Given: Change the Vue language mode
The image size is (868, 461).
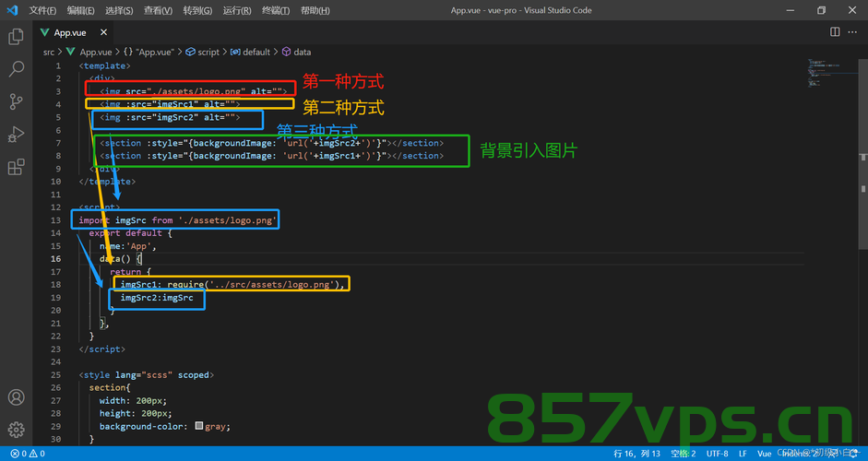Looking at the screenshot, I should pos(765,454).
